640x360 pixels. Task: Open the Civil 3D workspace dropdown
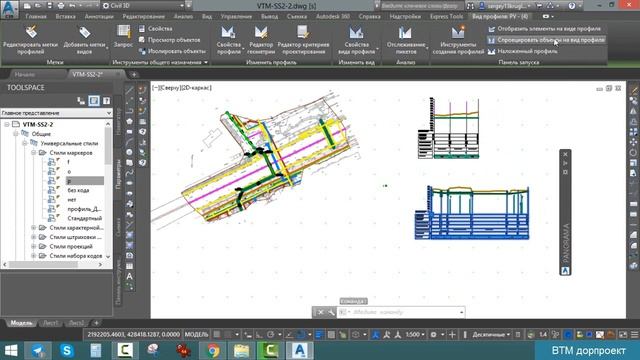pos(143,6)
